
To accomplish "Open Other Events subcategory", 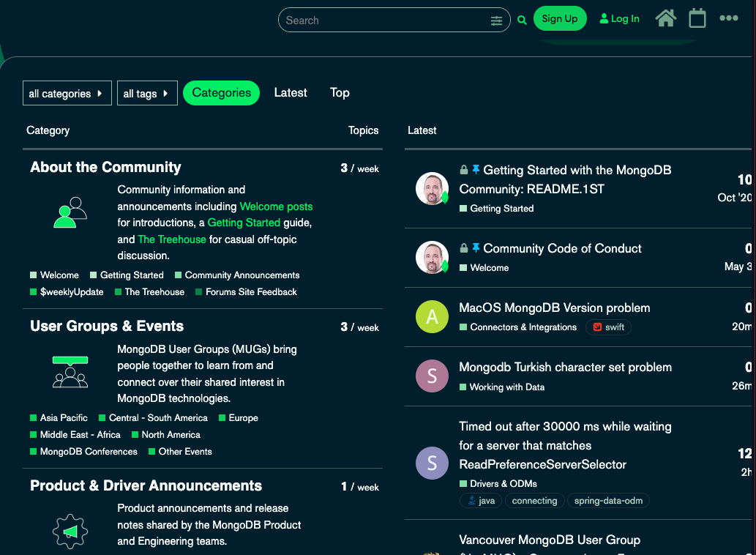I will coord(180,452).
